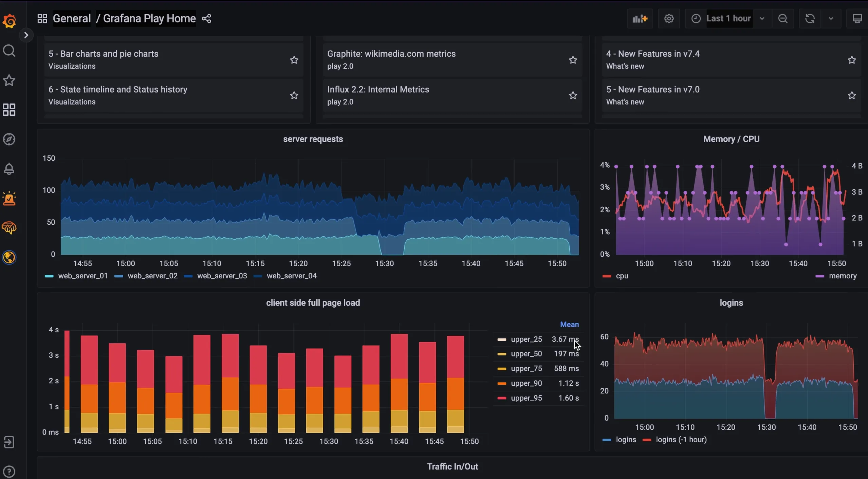The width and height of the screenshot is (868, 479).
Task: Open dashboard settings via the gear icon
Action: point(669,18)
